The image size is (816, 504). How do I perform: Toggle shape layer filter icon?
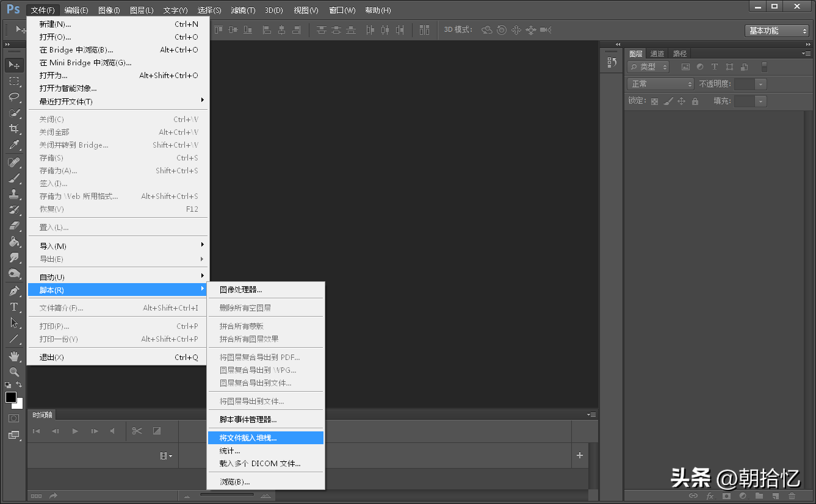tap(729, 67)
